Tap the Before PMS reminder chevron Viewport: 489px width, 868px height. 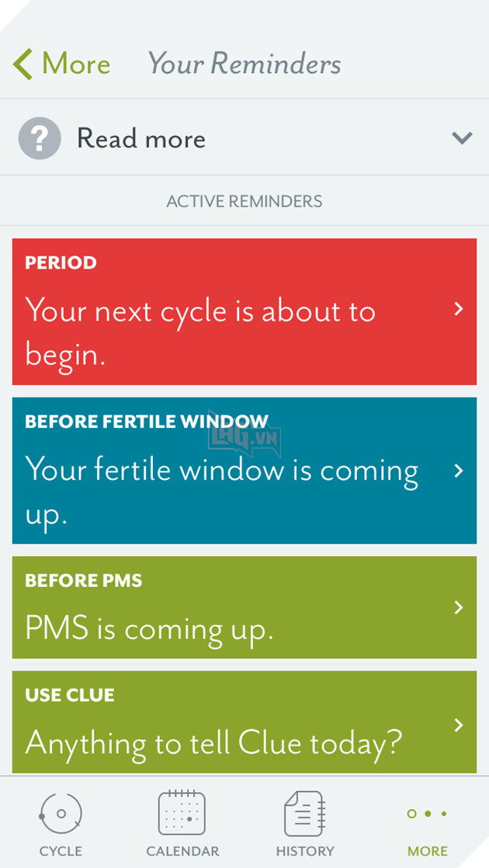[x=459, y=607]
